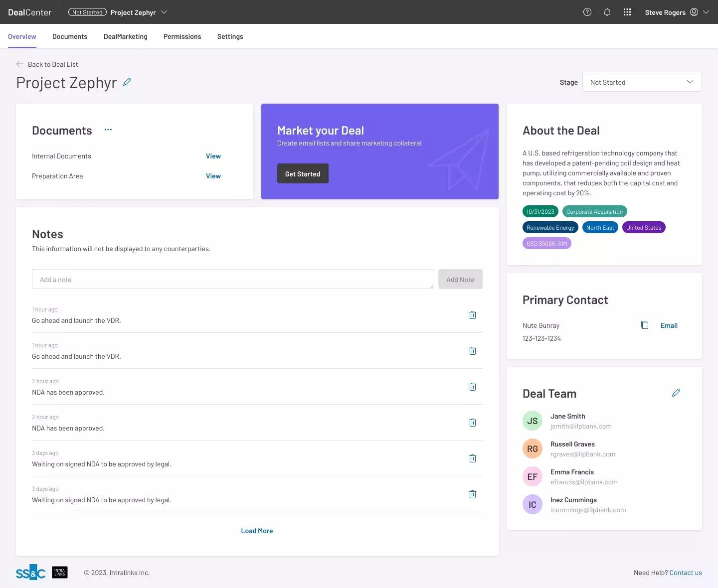Click pencil icon beside Project Zephyr title
Image resolution: width=718 pixels, height=588 pixels.
coord(127,82)
